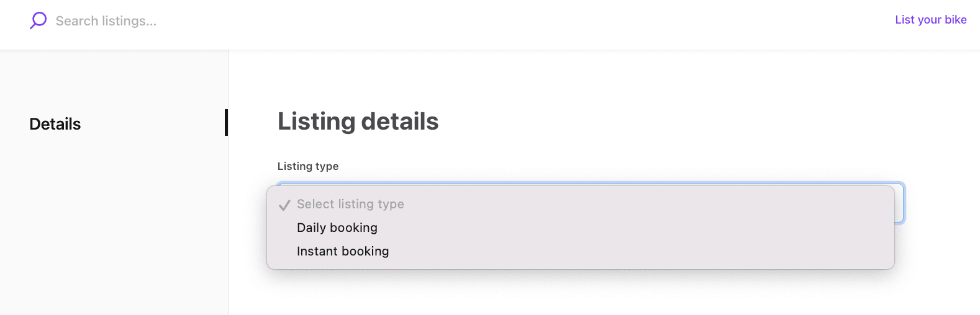Click the checkmark beside Select listing type
This screenshot has height=315, width=980.
(x=284, y=205)
